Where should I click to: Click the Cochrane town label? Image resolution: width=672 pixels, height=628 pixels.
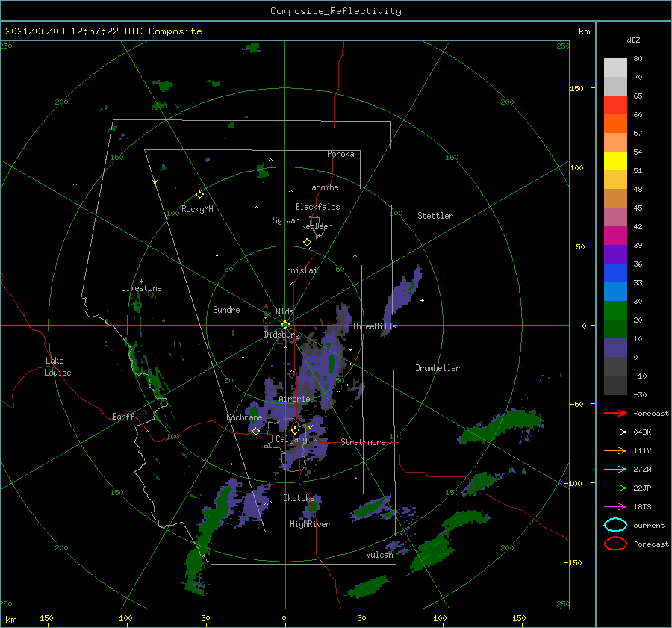coord(244,417)
